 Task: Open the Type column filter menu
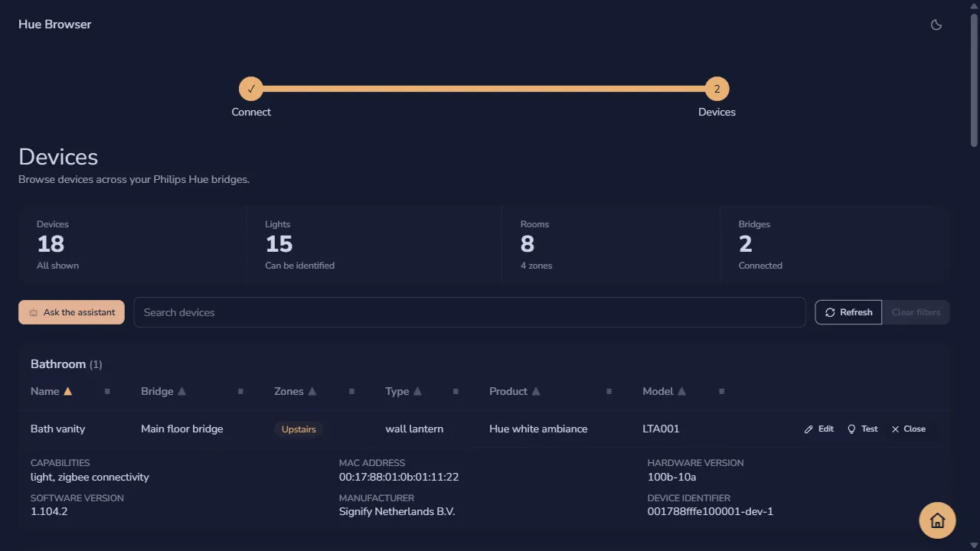[456, 391]
